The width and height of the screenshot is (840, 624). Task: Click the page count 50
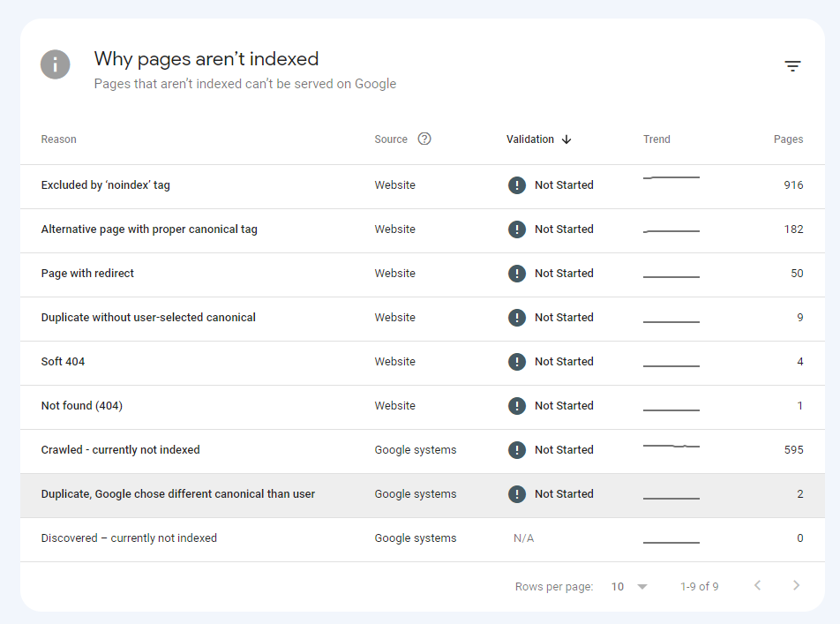(797, 274)
